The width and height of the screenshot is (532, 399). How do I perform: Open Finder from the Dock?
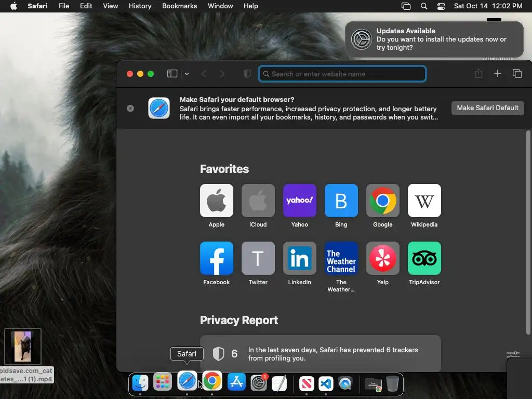tap(140, 382)
